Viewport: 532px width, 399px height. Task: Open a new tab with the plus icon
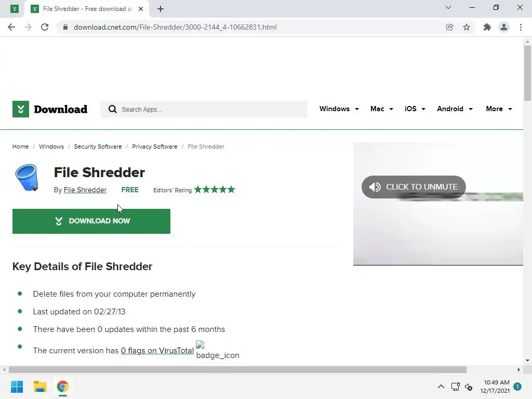(x=161, y=9)
